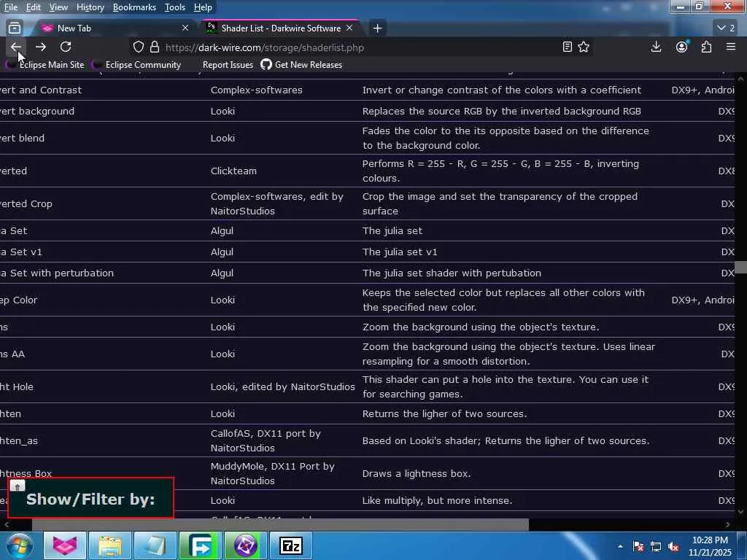Select 'Looki, edited by NaitorStudios' cell
Viewport: 747px width, 560px height.
tap(282, 386)
